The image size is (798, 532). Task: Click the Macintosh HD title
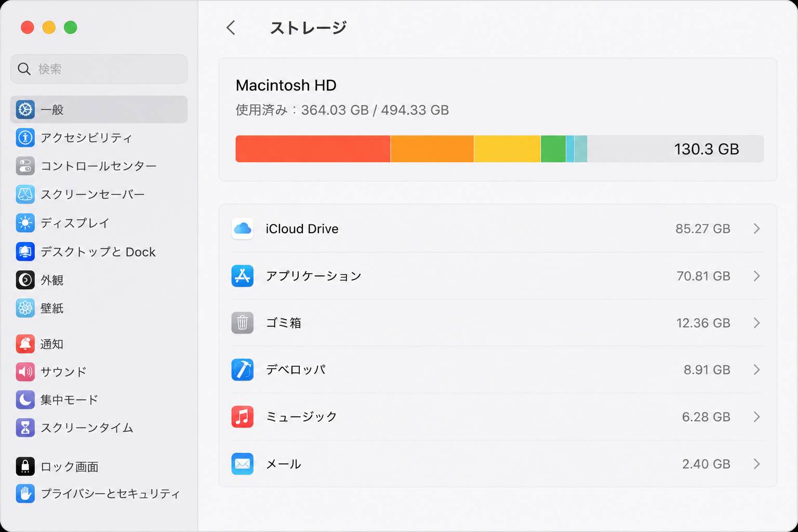[286, 85]
